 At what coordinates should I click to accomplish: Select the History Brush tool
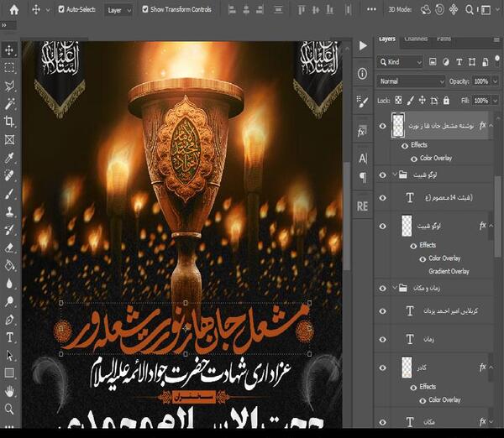9,230
